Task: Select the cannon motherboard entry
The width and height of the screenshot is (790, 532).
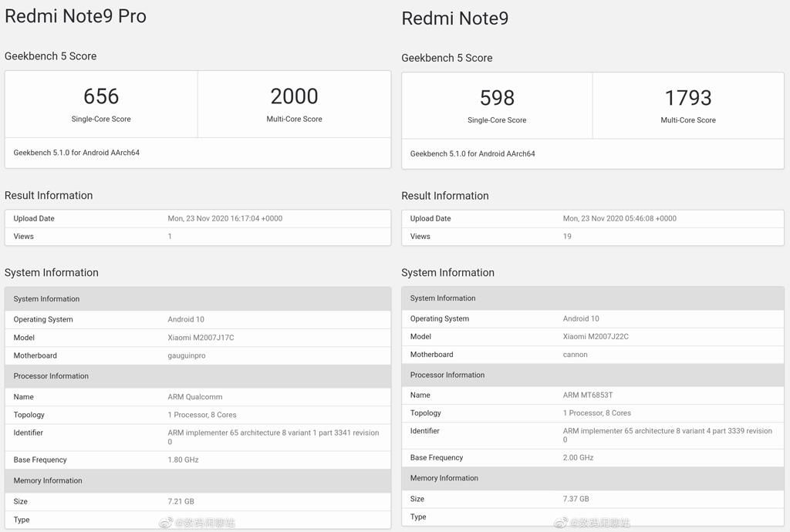Action: 576,355
